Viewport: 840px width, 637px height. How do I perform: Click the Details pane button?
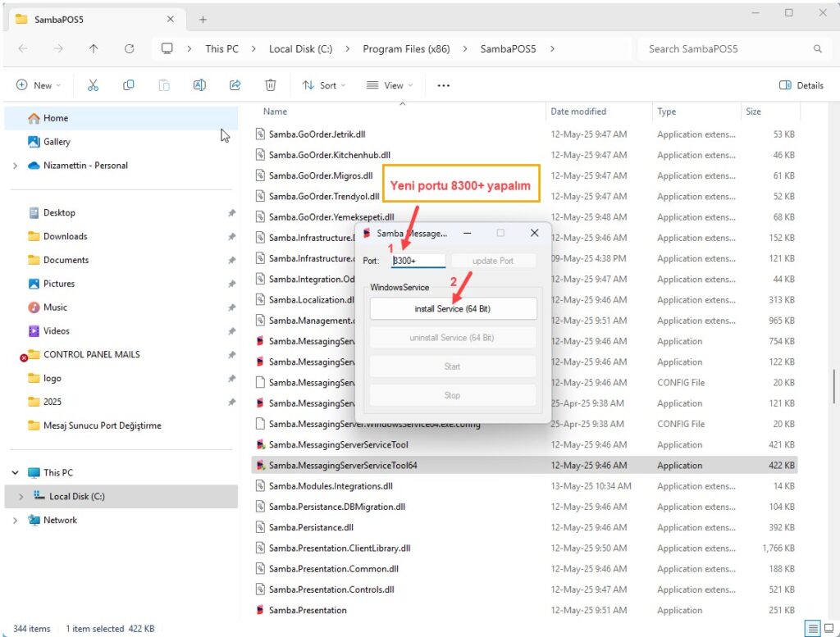(x=801, y=85)
